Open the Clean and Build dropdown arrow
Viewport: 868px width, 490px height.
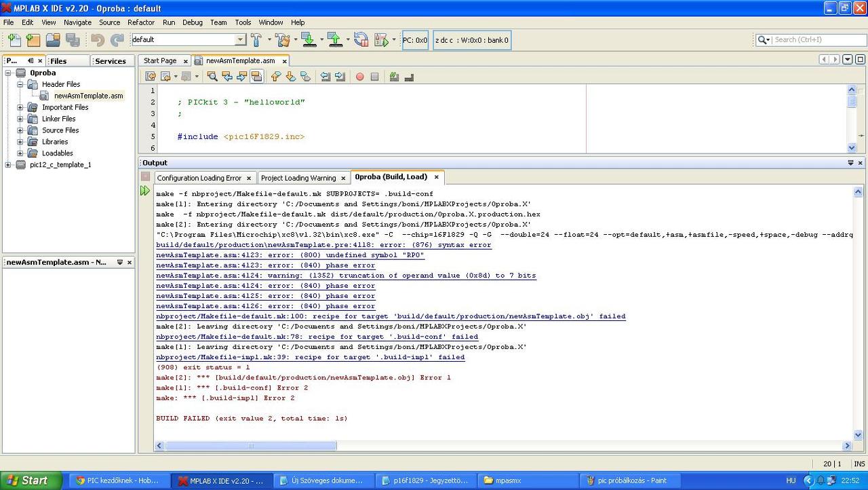[x=296, y=40]
